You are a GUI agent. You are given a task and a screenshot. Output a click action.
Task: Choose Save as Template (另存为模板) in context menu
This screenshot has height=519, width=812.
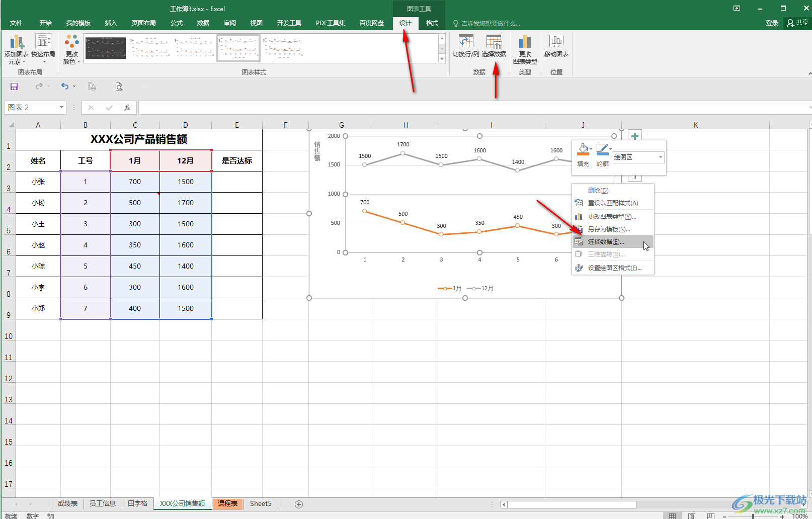click(x=613, y=229)
